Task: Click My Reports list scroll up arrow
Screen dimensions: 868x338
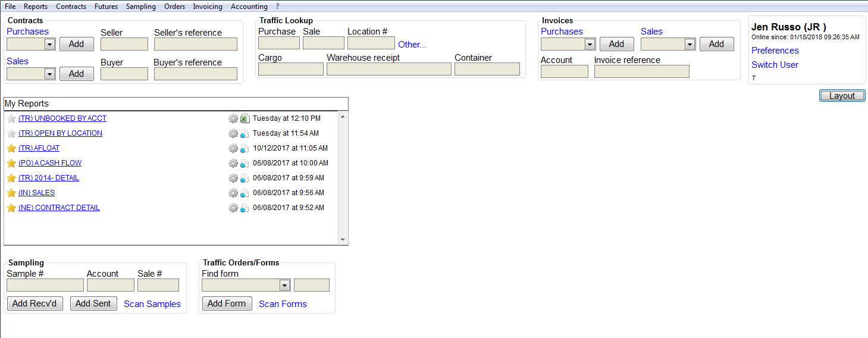Action: tap(343, 117)
